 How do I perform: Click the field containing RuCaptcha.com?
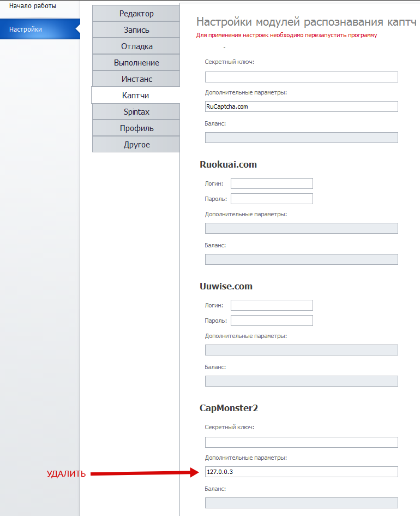301,106
